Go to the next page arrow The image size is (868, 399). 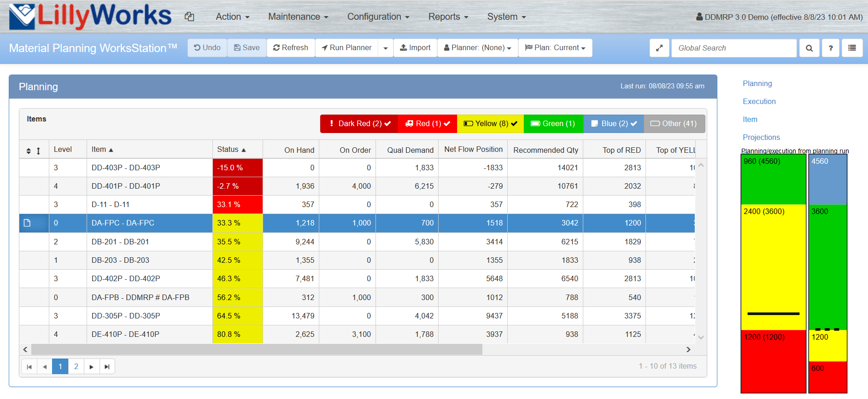[x=91, y=367]
